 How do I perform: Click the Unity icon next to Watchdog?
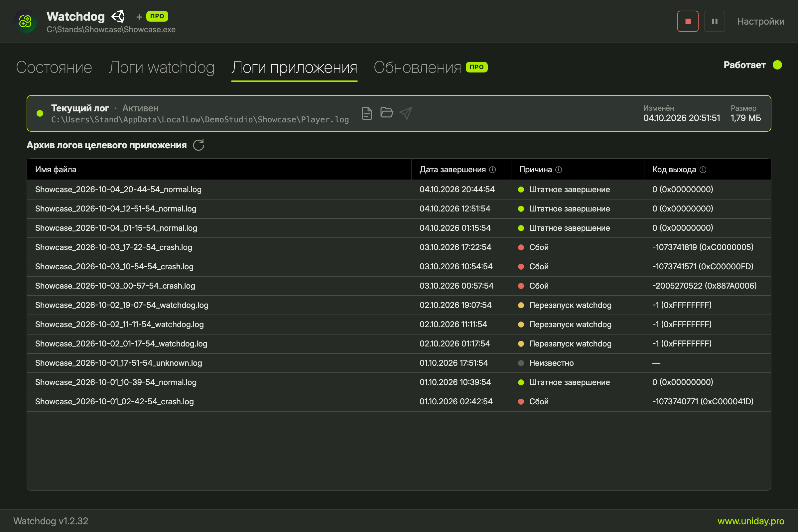pos(118,16)
